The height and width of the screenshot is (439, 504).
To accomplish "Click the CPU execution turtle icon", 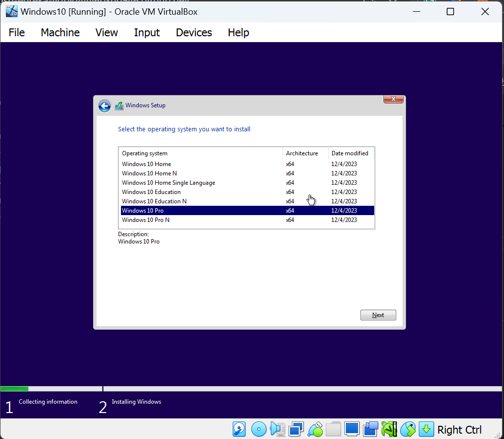I will [x=389, y=429].
